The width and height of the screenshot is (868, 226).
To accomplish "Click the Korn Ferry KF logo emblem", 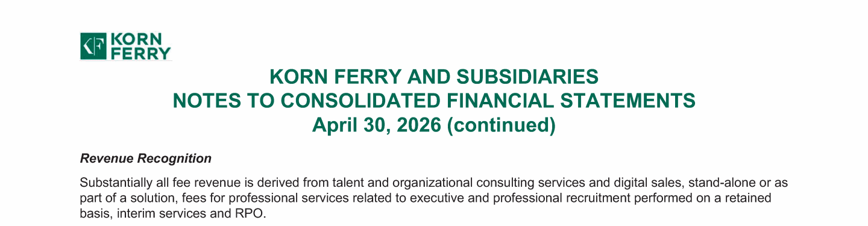I will click(93, 46).
